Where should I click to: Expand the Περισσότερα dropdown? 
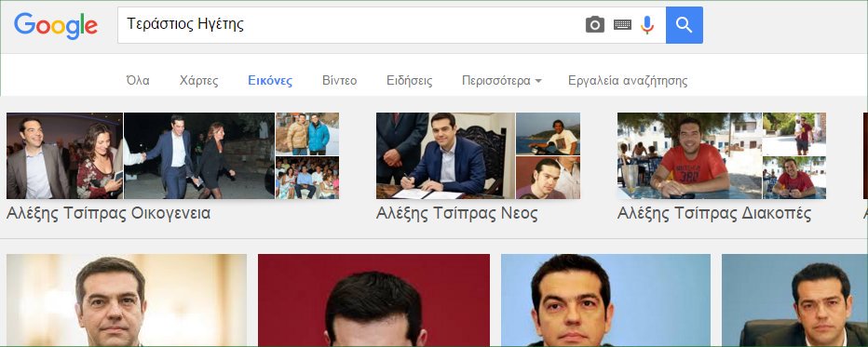(x=502, y=81)
